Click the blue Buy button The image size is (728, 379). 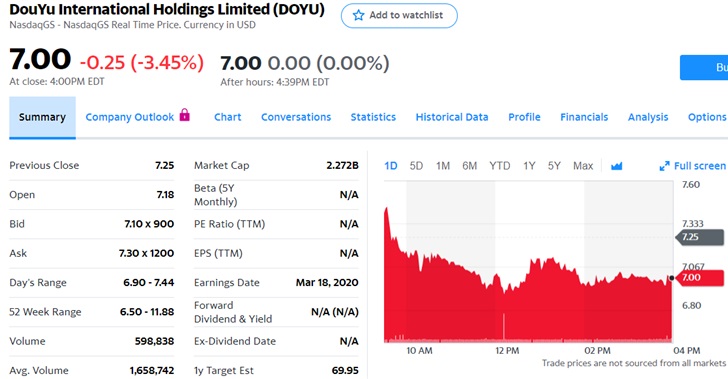click(x=704, y=67)
